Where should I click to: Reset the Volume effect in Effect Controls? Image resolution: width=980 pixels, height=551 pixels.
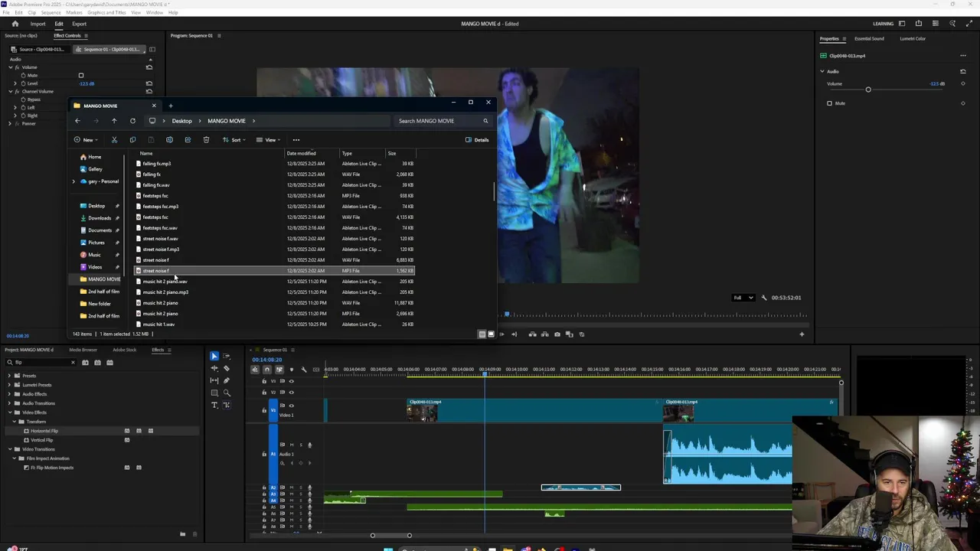tap(149, 67)
